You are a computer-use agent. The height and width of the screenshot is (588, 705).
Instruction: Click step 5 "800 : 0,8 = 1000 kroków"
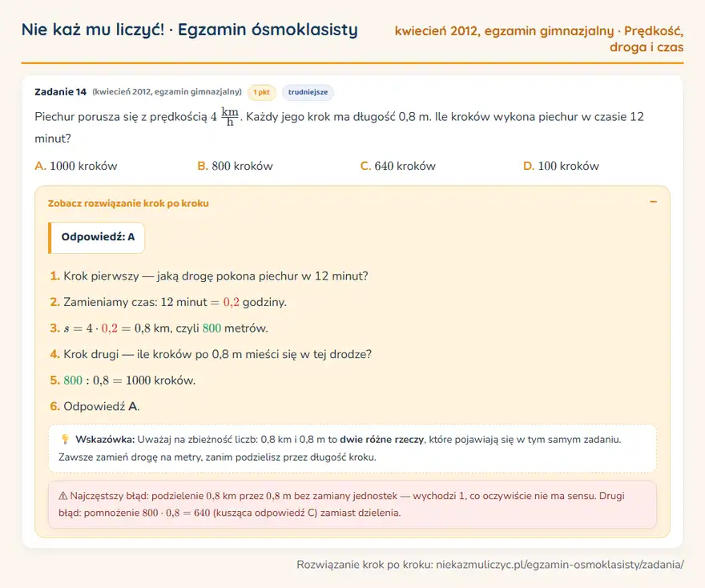(x=123, y=381)
